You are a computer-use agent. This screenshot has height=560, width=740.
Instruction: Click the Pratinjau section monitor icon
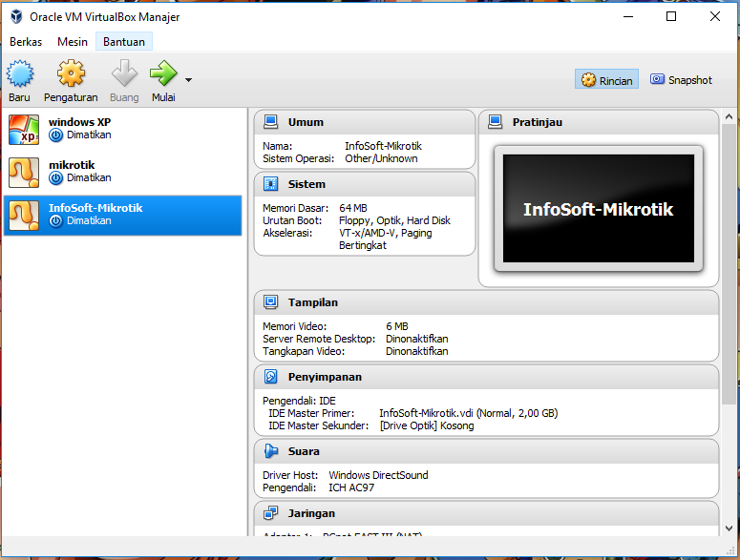[x=495, y=122]
